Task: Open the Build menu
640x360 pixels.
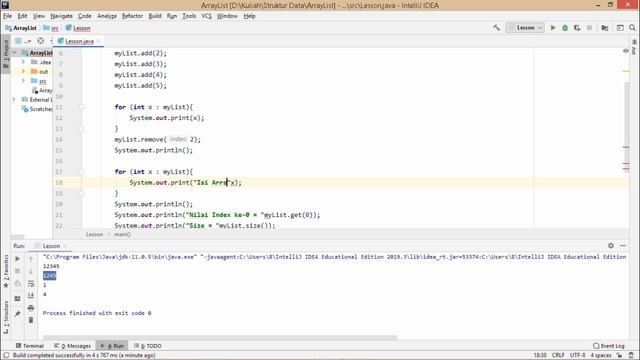Action: click(x=155, y=16)
